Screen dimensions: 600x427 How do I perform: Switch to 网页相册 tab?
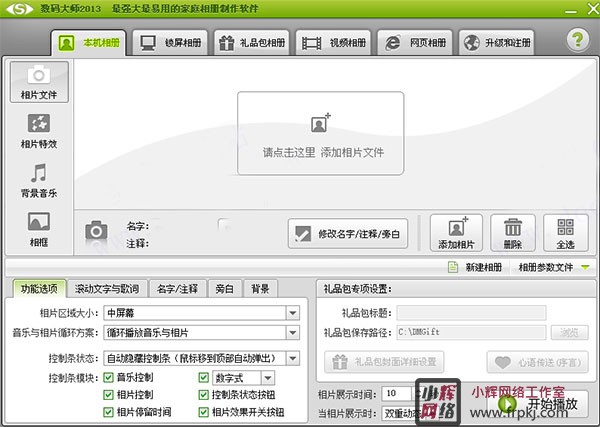pyautogui.click(x=415, y=42)
